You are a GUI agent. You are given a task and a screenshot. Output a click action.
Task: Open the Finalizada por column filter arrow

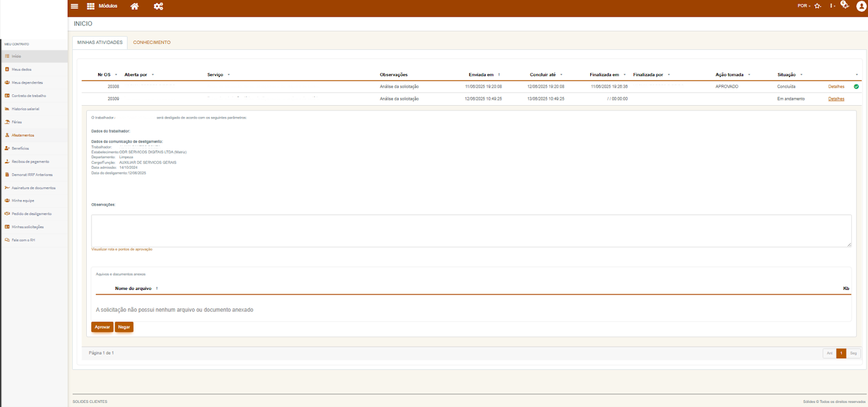[x=669, y=75]
